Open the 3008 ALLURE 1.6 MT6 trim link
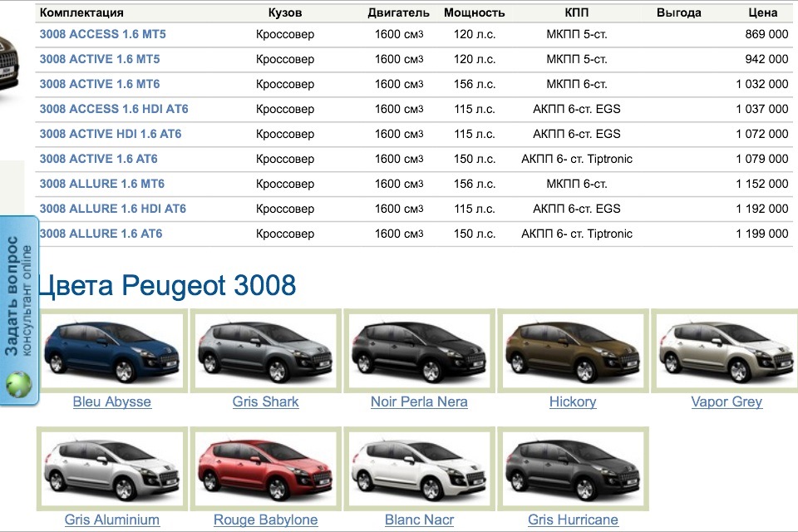 pyautogui.click(x=102, y=184)
